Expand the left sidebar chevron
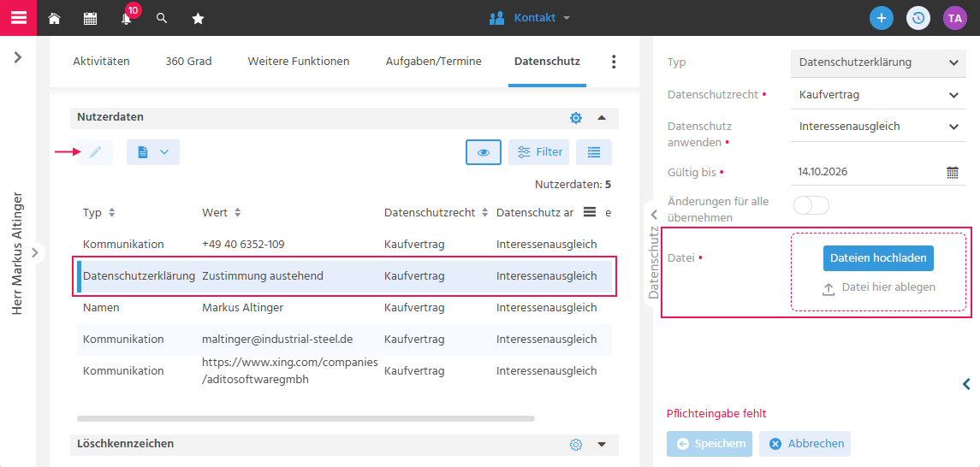Screen dimensions: 980x467 17,57
